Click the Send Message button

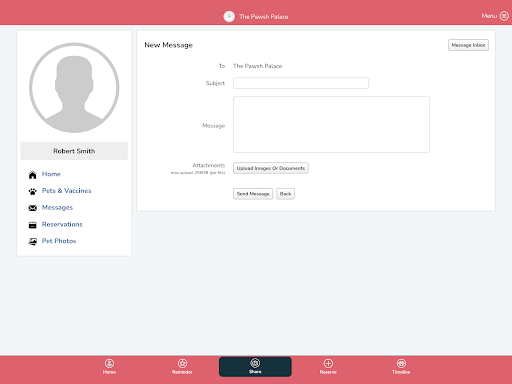click(x=253, y=194)
